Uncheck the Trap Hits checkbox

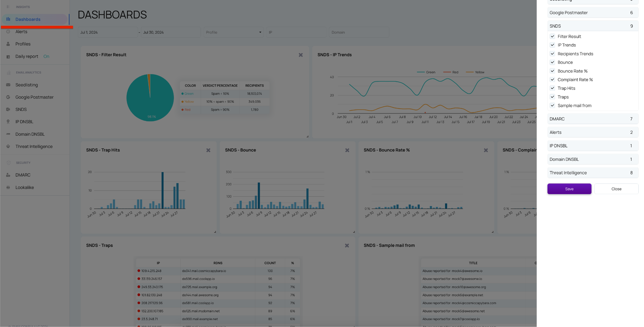click(552, 88)
